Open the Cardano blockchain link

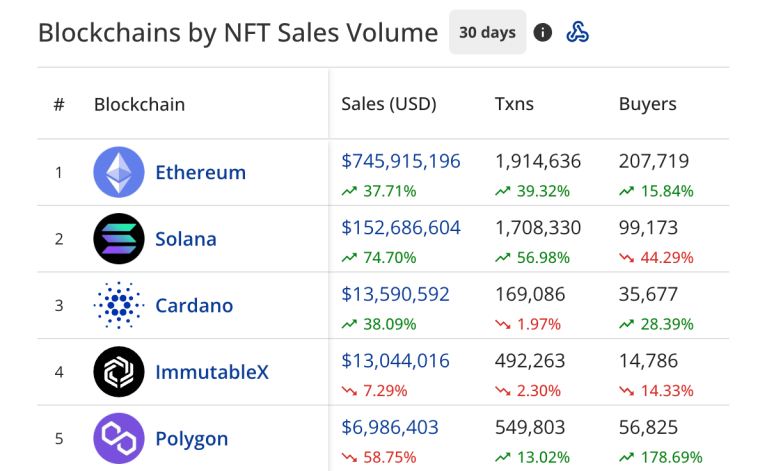click(194, 306)
